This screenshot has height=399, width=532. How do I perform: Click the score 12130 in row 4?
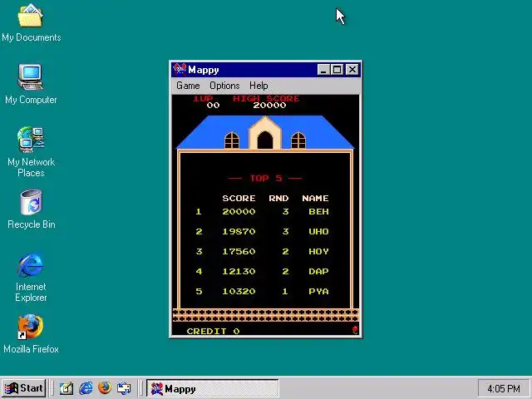[239, 272]
